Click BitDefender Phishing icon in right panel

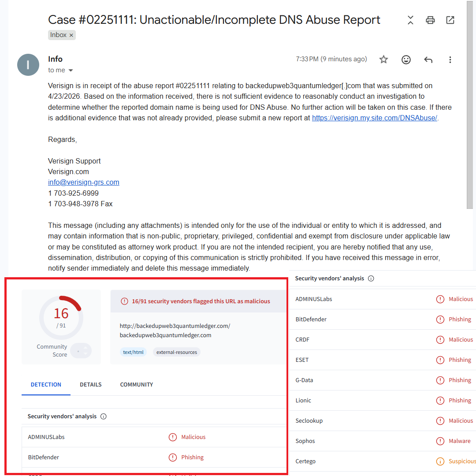(440, 320)
